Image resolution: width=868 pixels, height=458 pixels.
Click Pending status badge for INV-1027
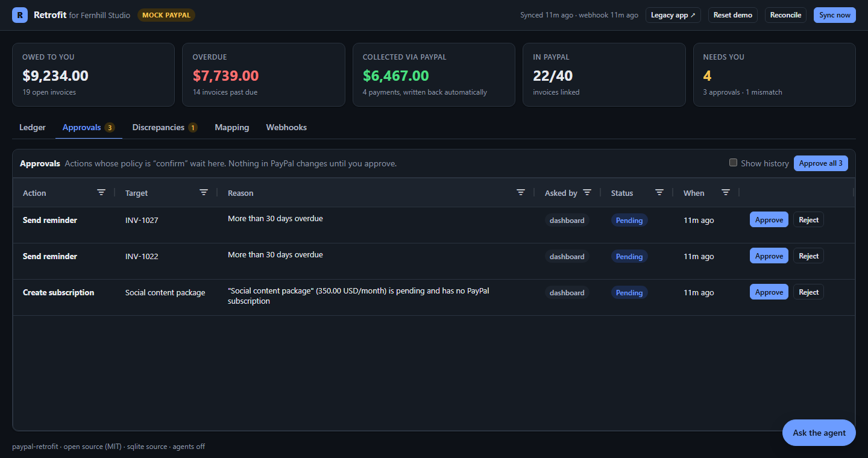(629, 220)
